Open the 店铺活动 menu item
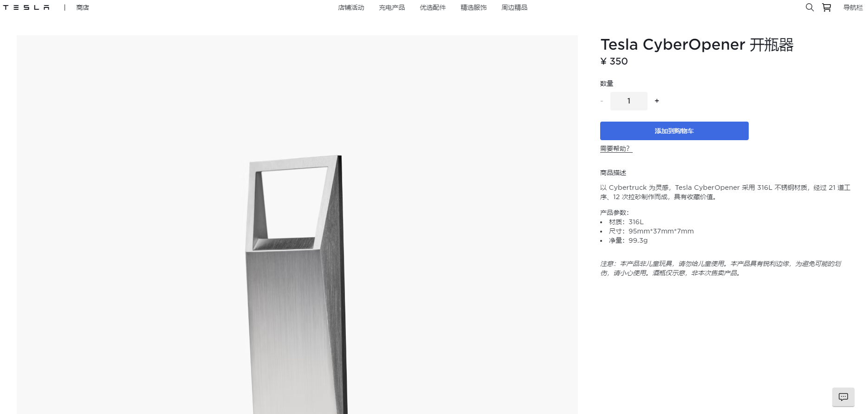The height and width of the screenshot is (414, 868). (351, 7)
